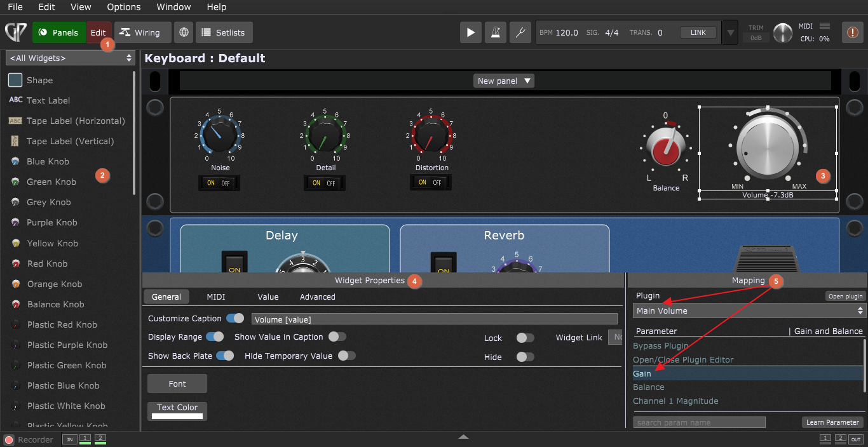Image resolution: width=868 pixels, height=447 pixels.
Task: Click the Font button
Action: [x=177, y=384]
